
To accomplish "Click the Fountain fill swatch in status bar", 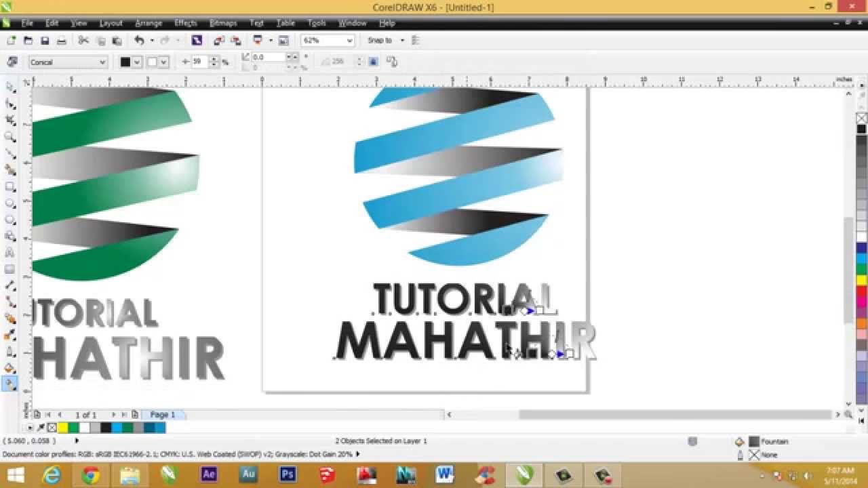I will (753, 441).
